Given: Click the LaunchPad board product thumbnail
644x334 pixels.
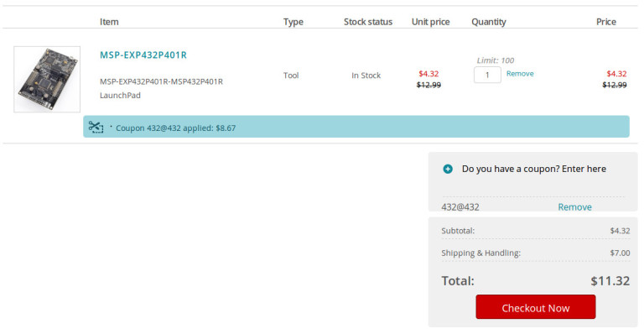Looking at the screenshot, I should click(x=47, y=79).
